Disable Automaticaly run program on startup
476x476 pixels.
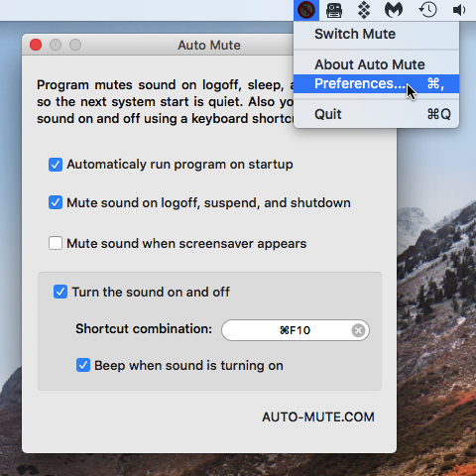pyautogui.click(x=56, y=165)
